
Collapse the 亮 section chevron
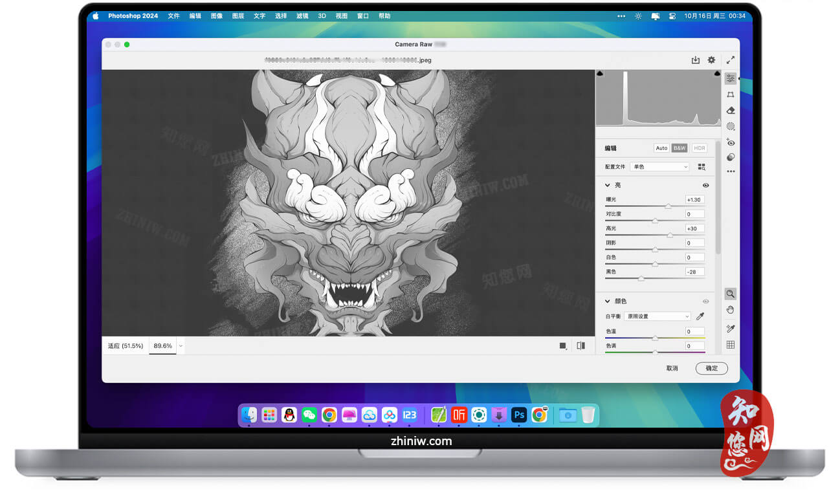pyautogui.click(x=608, y=186)
